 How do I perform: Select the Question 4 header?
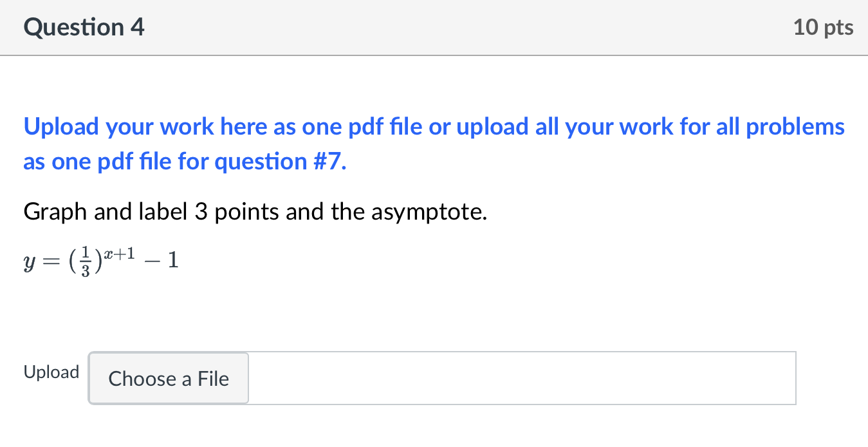pos(83,27)
